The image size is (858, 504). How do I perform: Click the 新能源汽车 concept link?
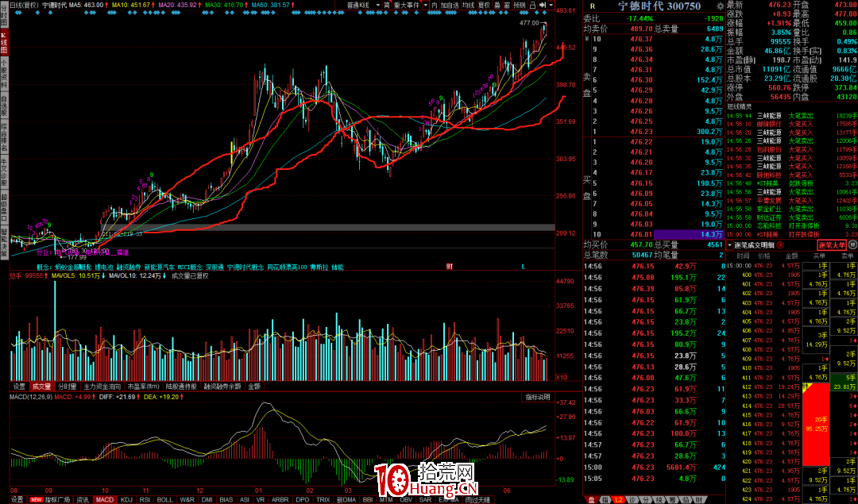pyautogui.click(x=159, y=267)
